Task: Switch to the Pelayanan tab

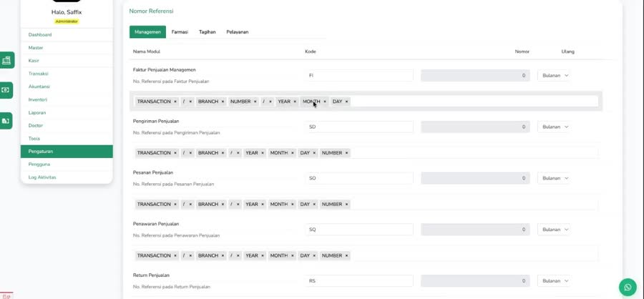Action: coord(238,32)
